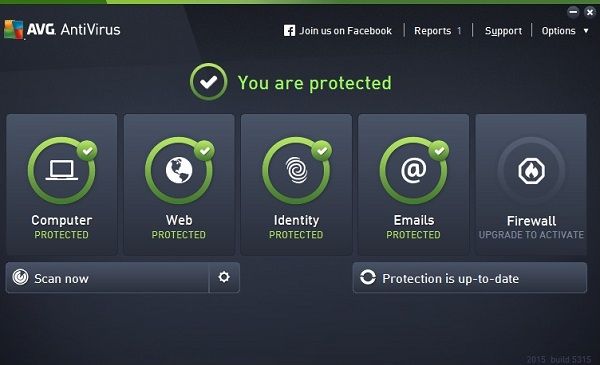Open the Support menu

[503, 31]
